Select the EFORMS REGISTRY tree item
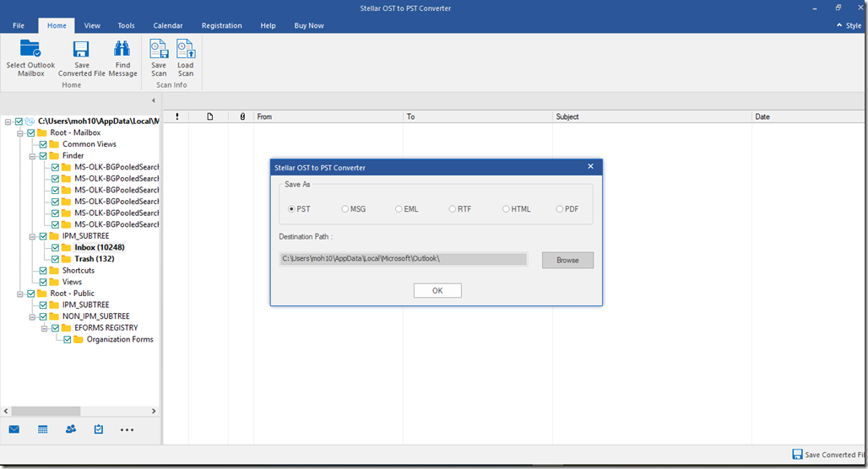 tap(106, 328)
